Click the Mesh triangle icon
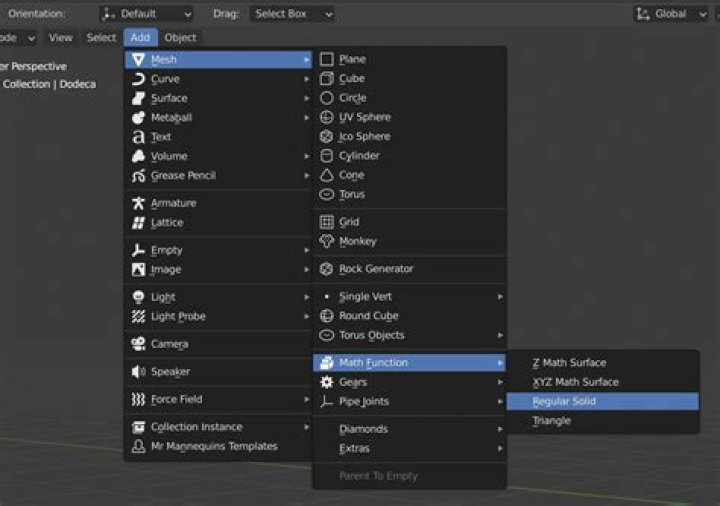720x506 pixels. pos(138,60)
